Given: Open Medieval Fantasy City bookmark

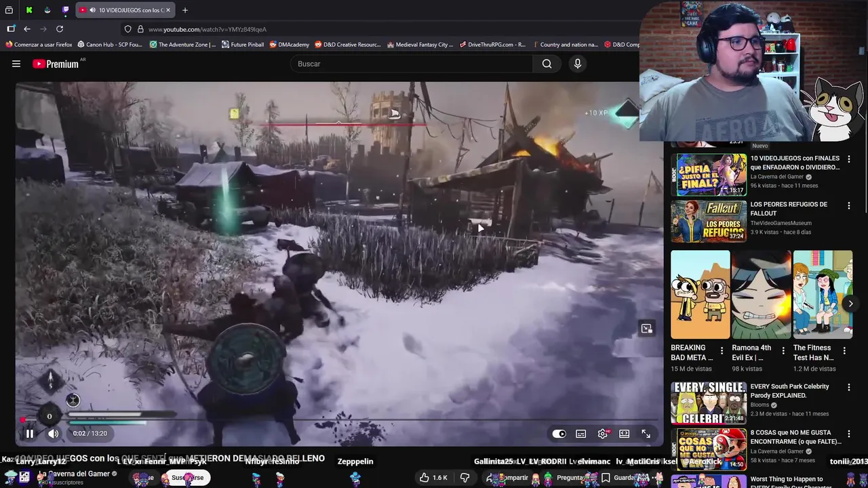Looking at the screenshot, I should pyautogui.click(x=420, y=45).
